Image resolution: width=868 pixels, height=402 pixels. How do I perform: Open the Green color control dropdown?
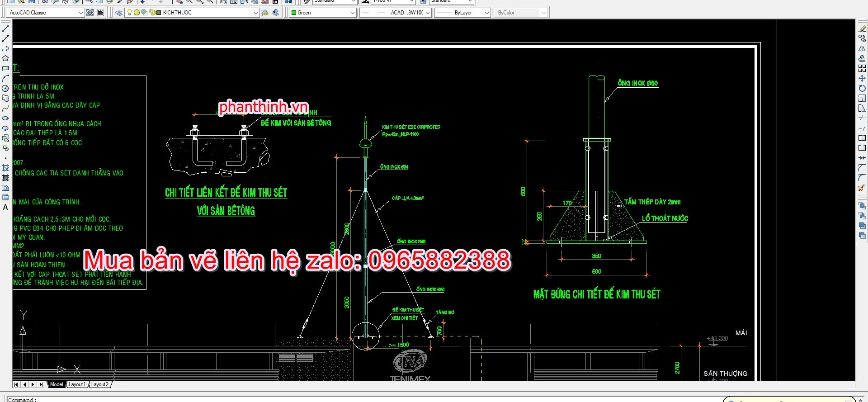point(353,13)
